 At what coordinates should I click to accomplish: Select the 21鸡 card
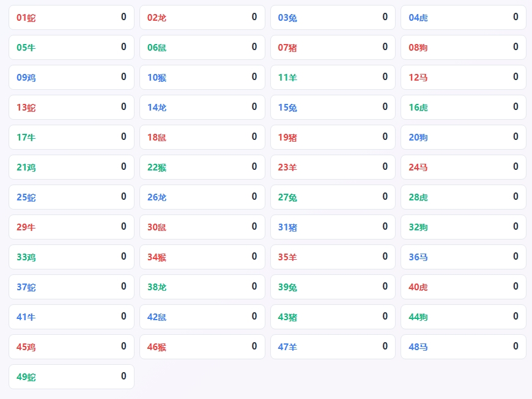[72, 167]
